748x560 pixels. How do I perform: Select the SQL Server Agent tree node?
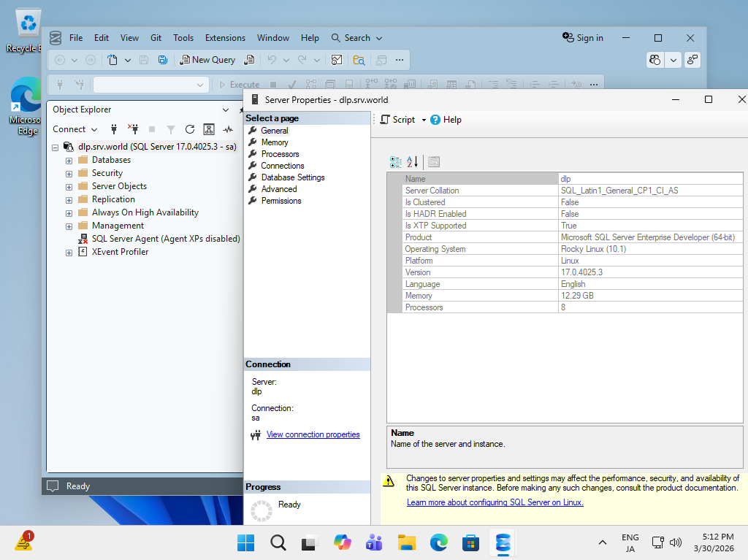pyautogui.click(x=166, y=239)
